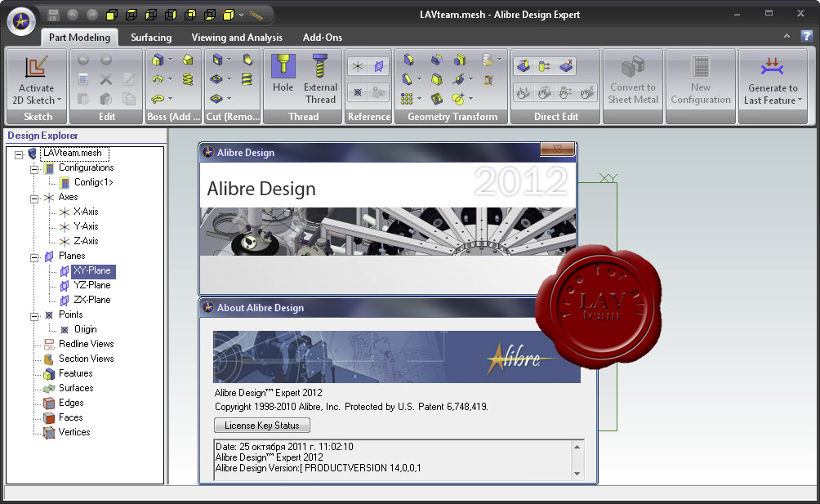Insert a reference plane
820x504 pixels.
click(x=379, y=66)
